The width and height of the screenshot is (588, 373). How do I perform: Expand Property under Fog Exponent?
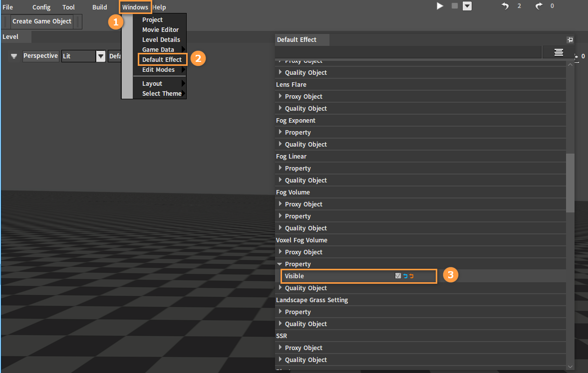coord(280,132)
